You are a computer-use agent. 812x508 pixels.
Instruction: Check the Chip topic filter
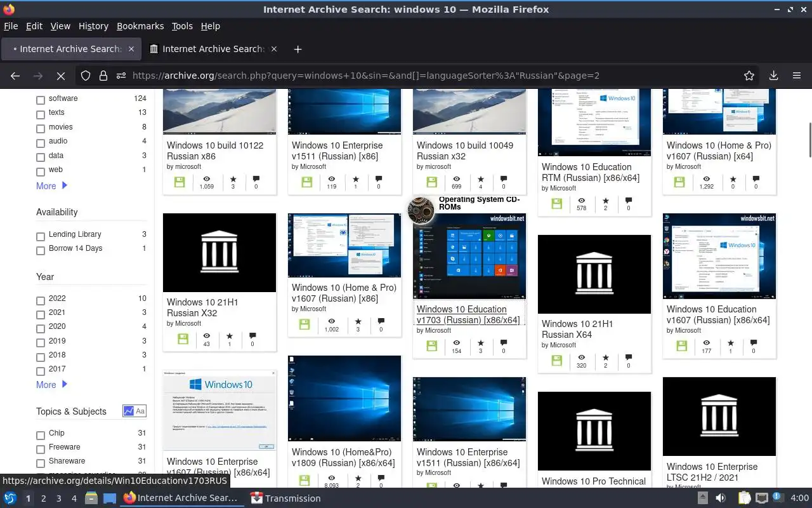(41, 435)
